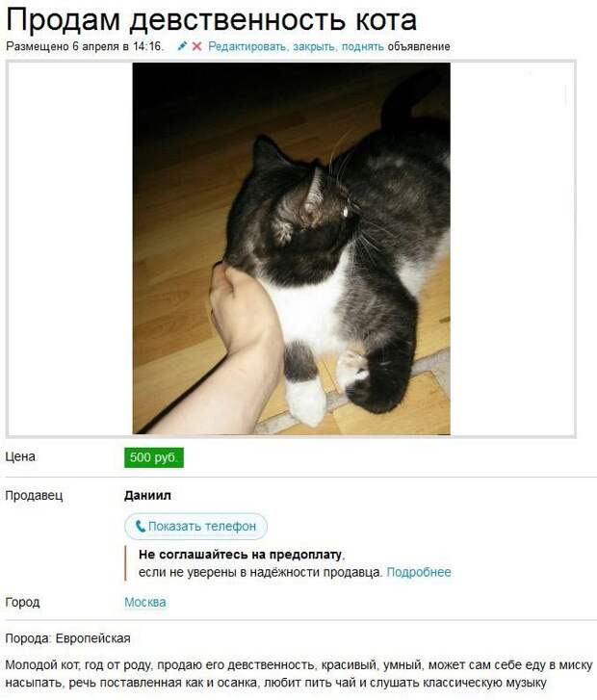Select the Москва city link

click(145, 602)
